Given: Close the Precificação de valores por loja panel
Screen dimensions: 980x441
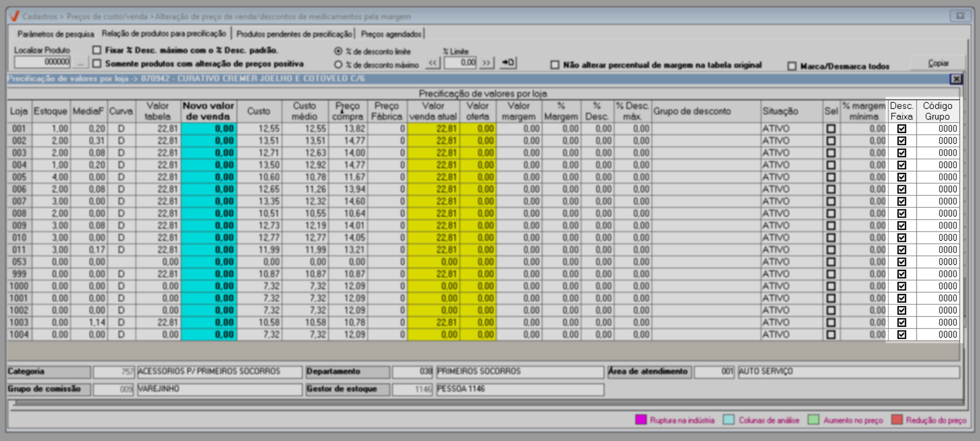Looking at the screenshot, I should click(956, 79).
